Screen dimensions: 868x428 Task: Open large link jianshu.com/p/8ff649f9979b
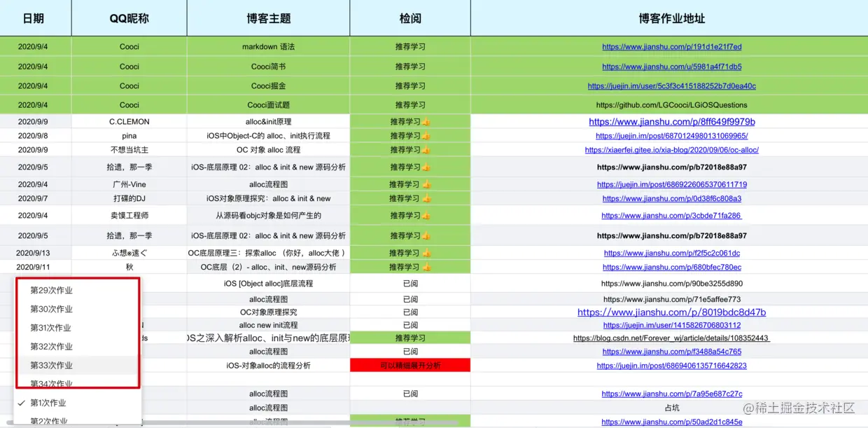point(671,122)
